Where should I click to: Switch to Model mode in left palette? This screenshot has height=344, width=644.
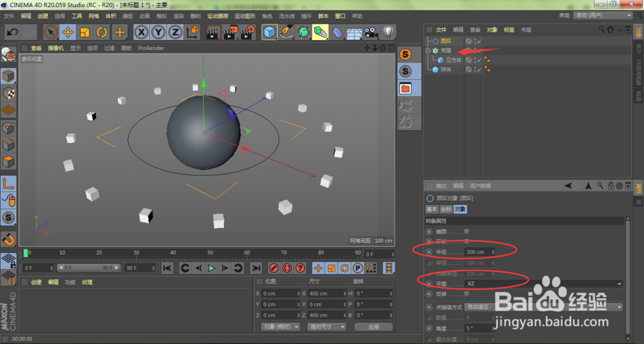click(8, 76)
